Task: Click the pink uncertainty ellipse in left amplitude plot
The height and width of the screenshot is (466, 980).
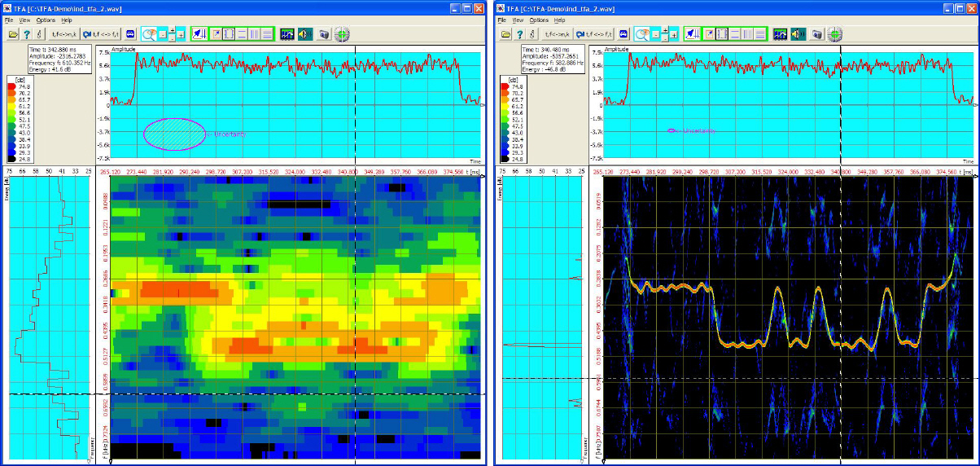Action: pos(174,134)
